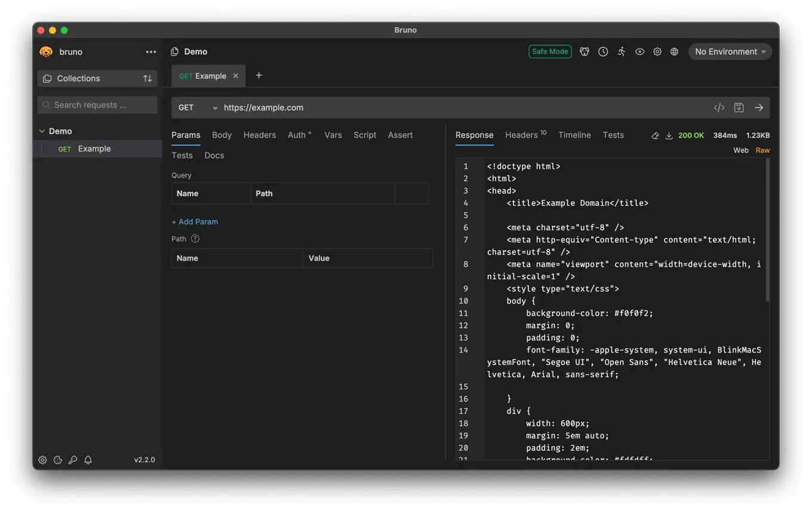This screenshot has height=513, width=812.
Task: Download the response to file
Action: pyautogui.click(x=669, y=135)
